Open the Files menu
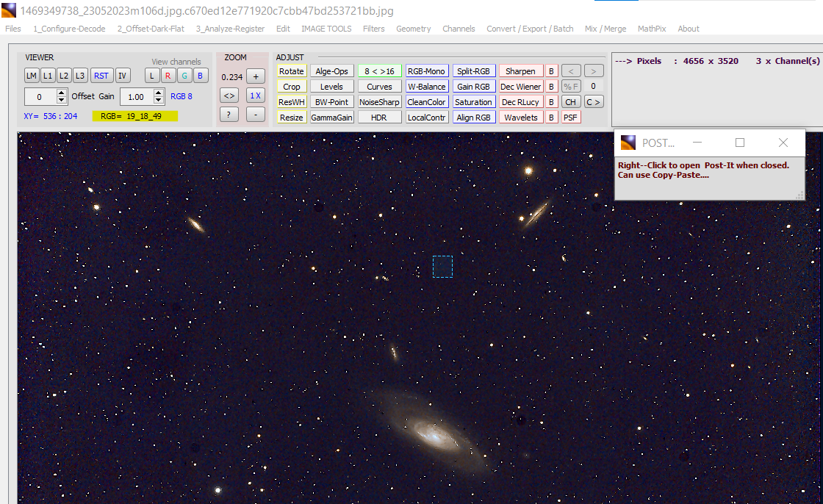The height and width of the screenshot is (504, 823). [x=13, y=29]
